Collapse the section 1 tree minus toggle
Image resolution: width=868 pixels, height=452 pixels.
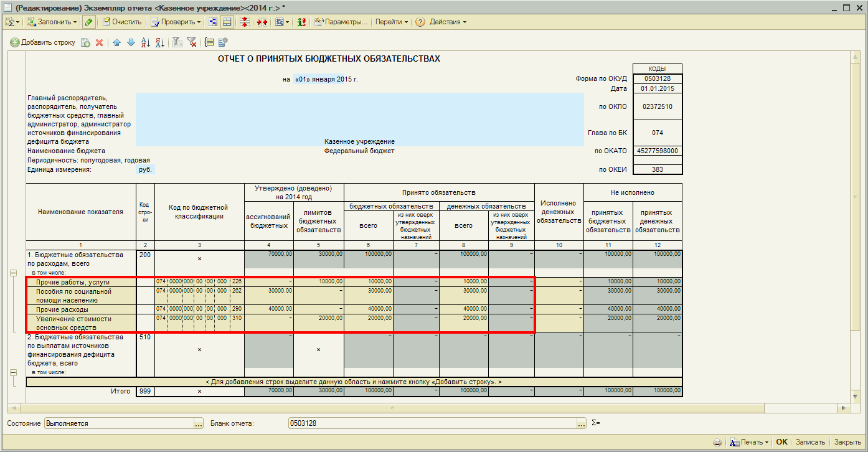[12, 273]
